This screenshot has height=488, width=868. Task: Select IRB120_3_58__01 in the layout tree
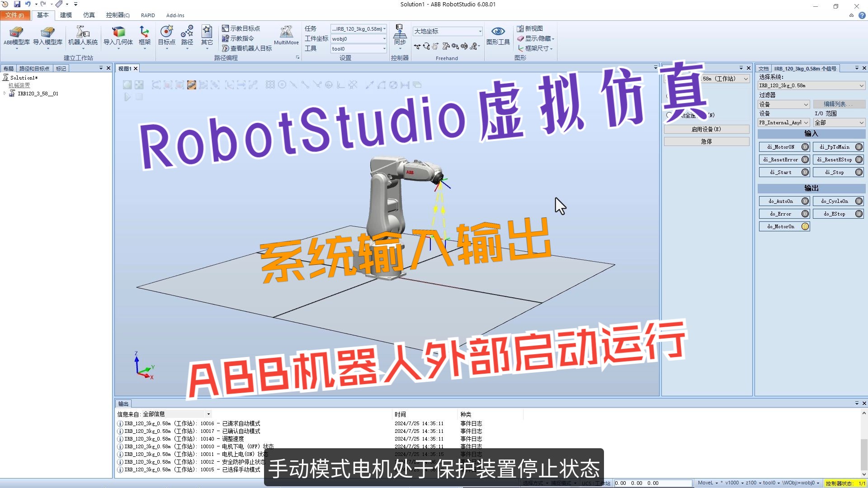pyautogui.click(x=38, y=94)
